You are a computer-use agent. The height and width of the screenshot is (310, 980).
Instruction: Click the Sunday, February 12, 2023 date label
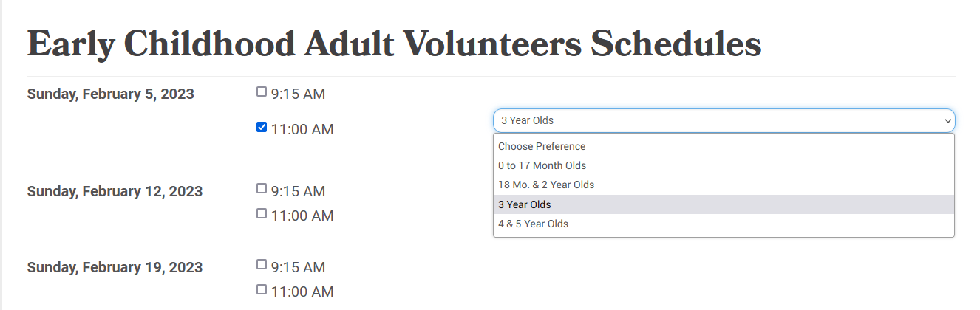(x=115, y=192)
